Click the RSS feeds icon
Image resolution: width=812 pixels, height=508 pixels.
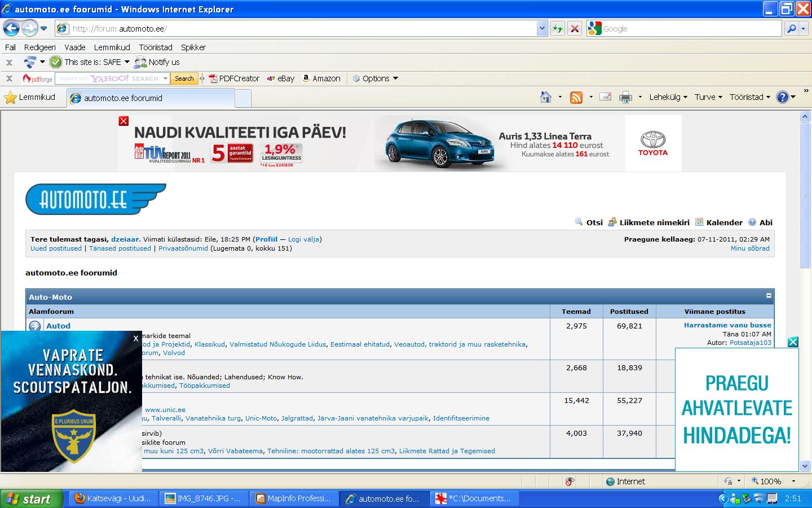click(576, 97)
